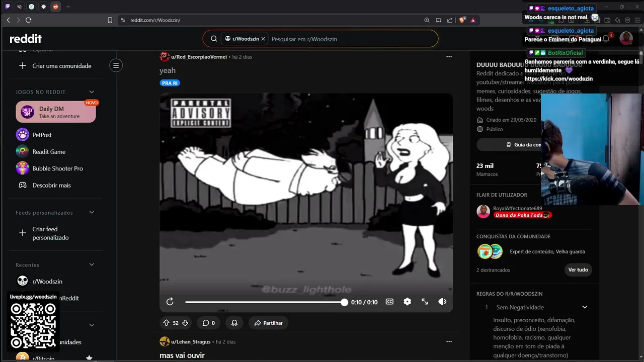Screen dimensions: 644x362
Task: Toggle closed captions on video
Action: click(x=389, y=302)
